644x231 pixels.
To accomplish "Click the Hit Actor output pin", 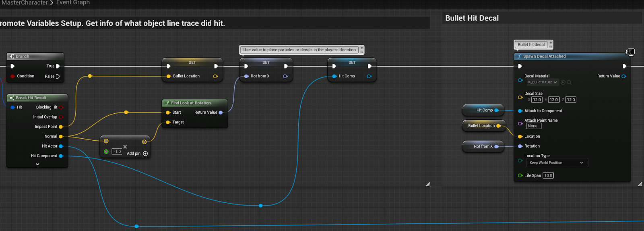I will coord(61,146).
